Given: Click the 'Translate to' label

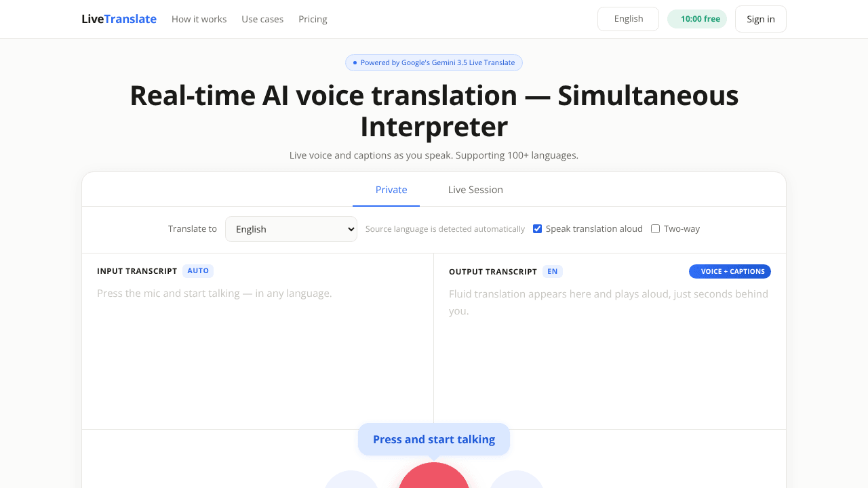Looking at the screenshot, I should point(193,229).
